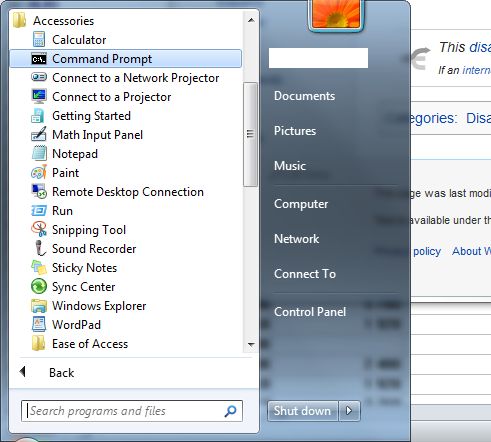The height and width of the screenshot is (442, 491).
Task: Click the Sync Center label
Action: [83, 287]
